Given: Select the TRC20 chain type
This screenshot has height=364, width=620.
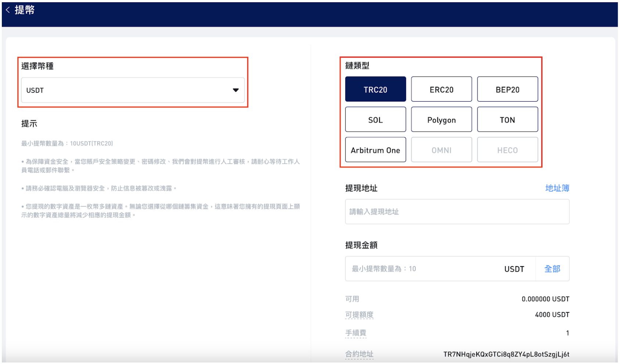Looking at the screenshot, I should point(375,90).
